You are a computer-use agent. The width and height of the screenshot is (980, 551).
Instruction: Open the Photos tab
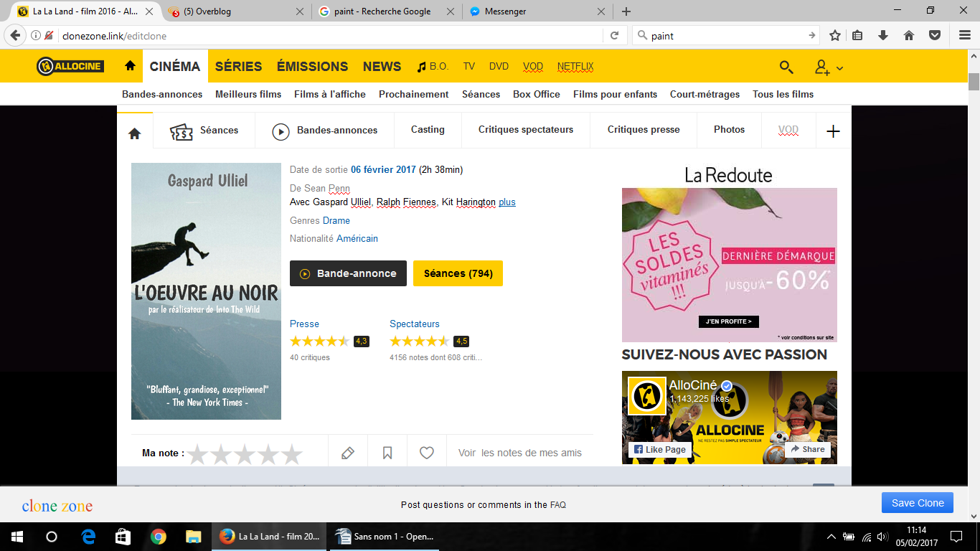(x=729, y=130)
